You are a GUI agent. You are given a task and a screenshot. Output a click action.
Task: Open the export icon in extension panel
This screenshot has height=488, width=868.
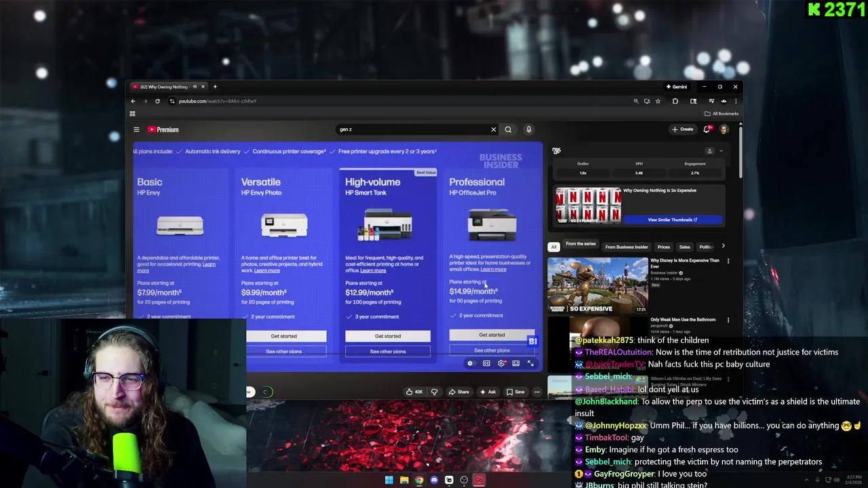point(709,151)
